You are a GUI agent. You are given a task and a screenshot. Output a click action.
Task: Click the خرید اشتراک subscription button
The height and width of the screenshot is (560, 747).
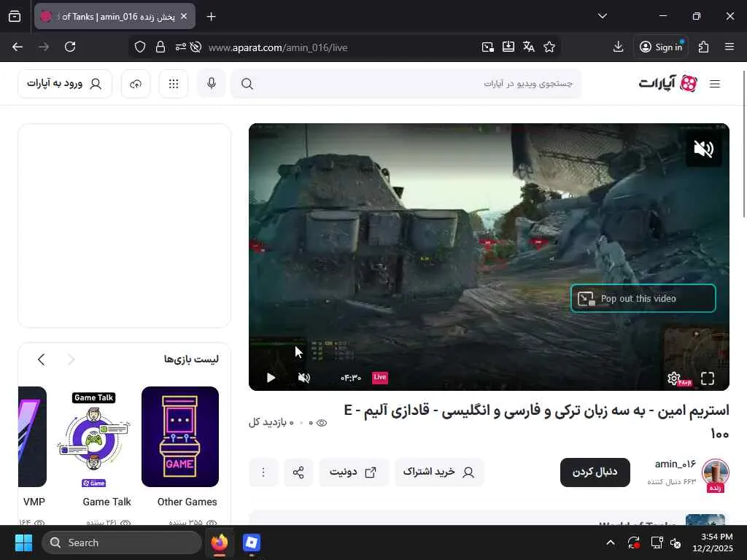pyautogui.click(x=439, y=472)
